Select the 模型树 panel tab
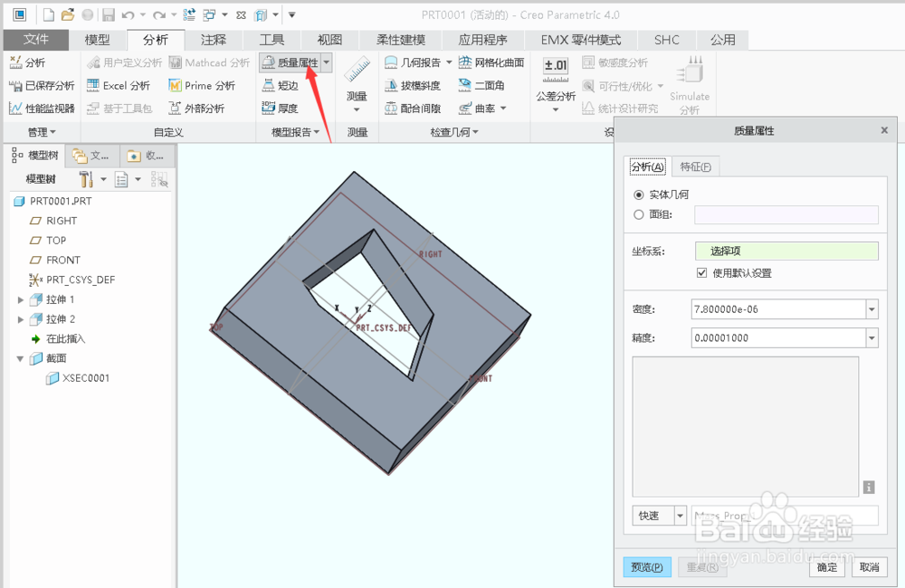Screen dimensions: 905x588 click(36, 156)
